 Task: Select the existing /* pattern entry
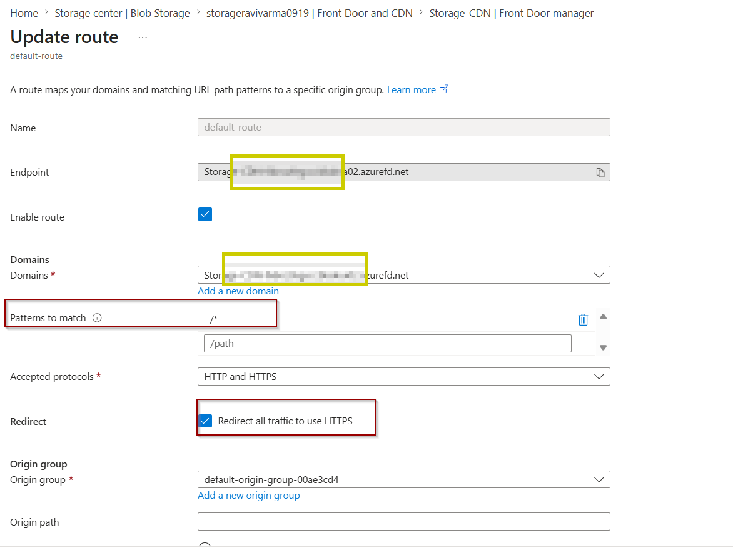[x=214, y=319]
